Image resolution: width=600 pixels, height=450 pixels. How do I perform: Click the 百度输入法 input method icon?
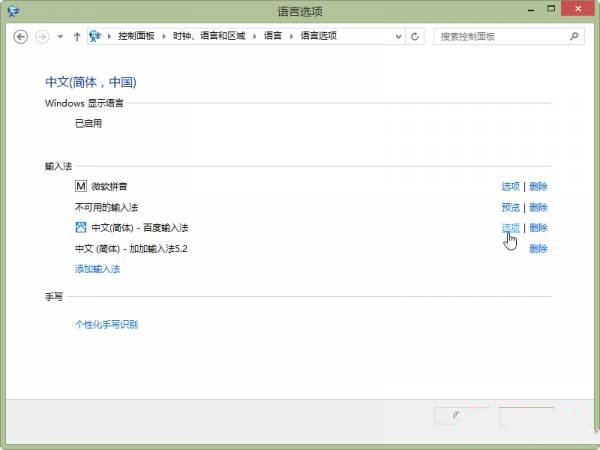click(81, 228)
